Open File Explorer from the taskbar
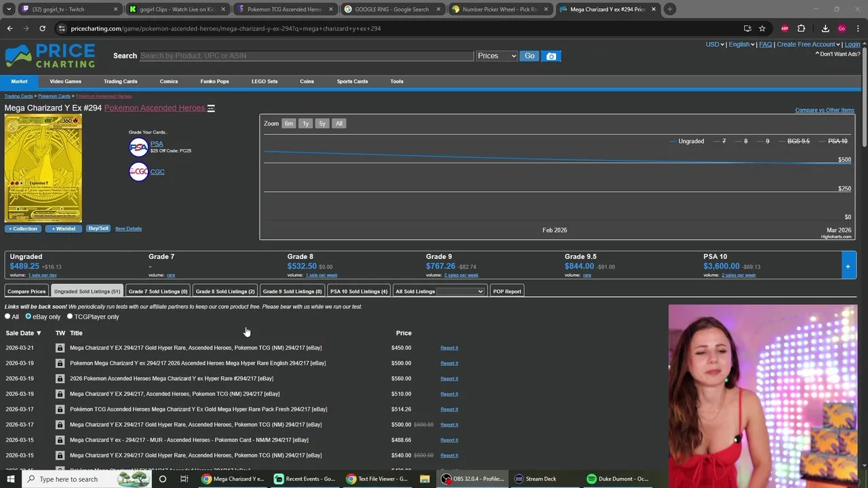Image resolution: width=868 pixels, height=488 pixels. coord(425,479)
